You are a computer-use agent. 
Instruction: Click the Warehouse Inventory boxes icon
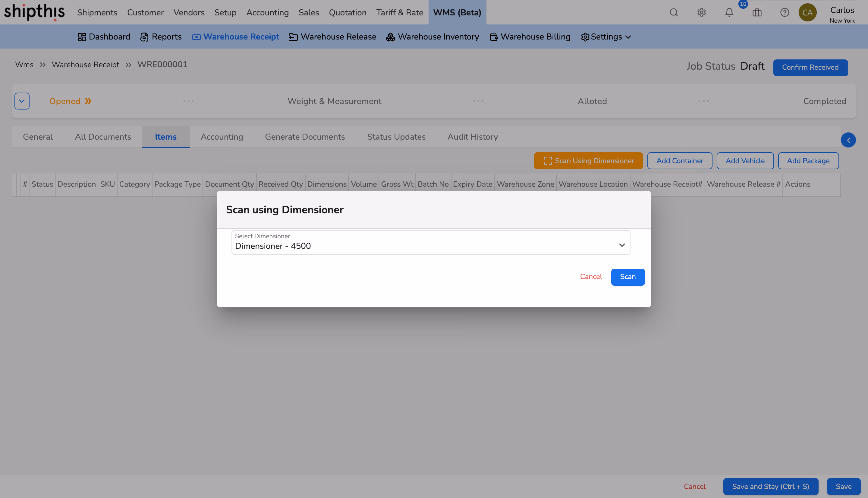pyautogui.click(x=390, y=37)
